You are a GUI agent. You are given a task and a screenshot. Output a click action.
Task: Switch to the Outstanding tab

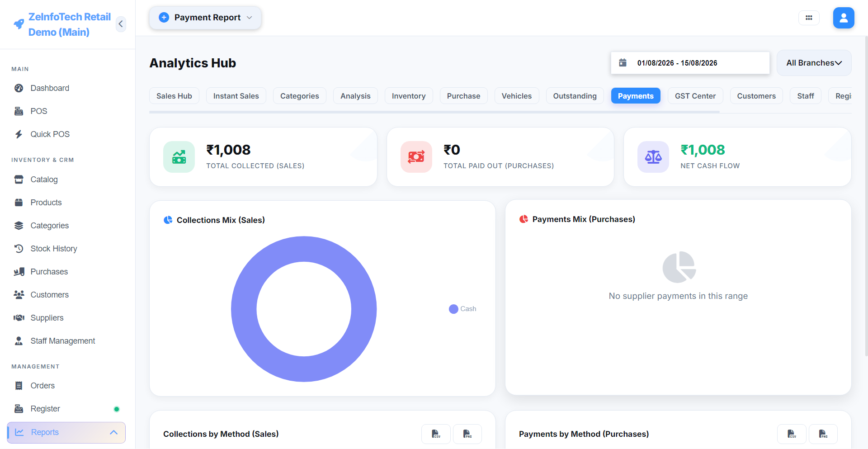coord(575,96)
